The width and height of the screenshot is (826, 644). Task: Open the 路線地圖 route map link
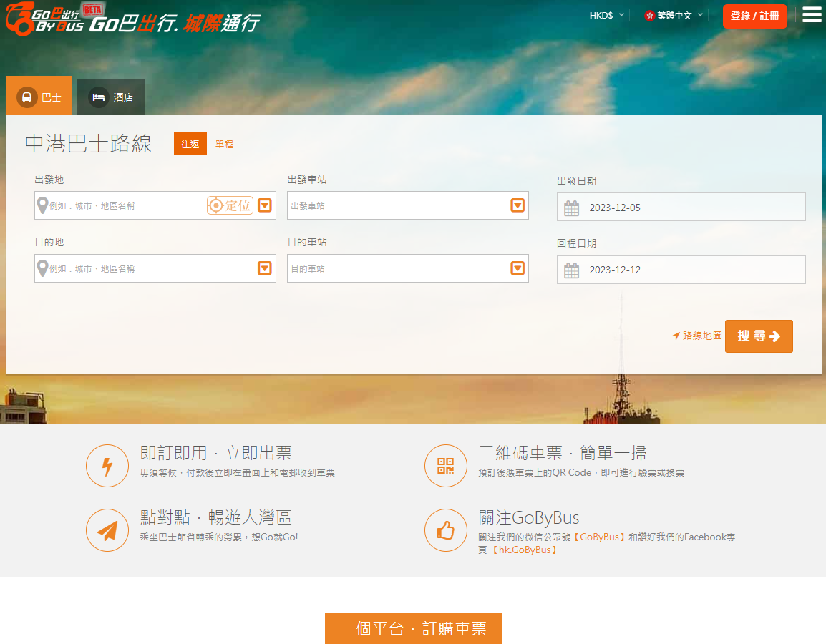[x=697, y=336]
